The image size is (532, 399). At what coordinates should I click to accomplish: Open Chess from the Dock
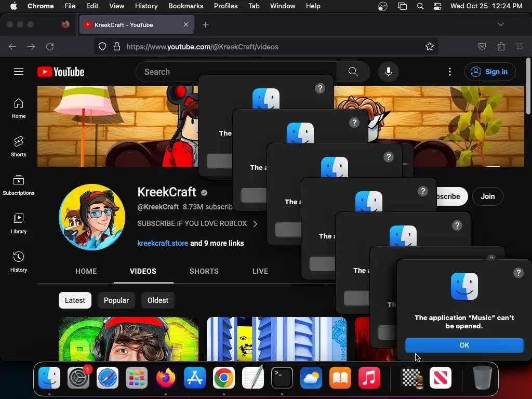point(411,378)
